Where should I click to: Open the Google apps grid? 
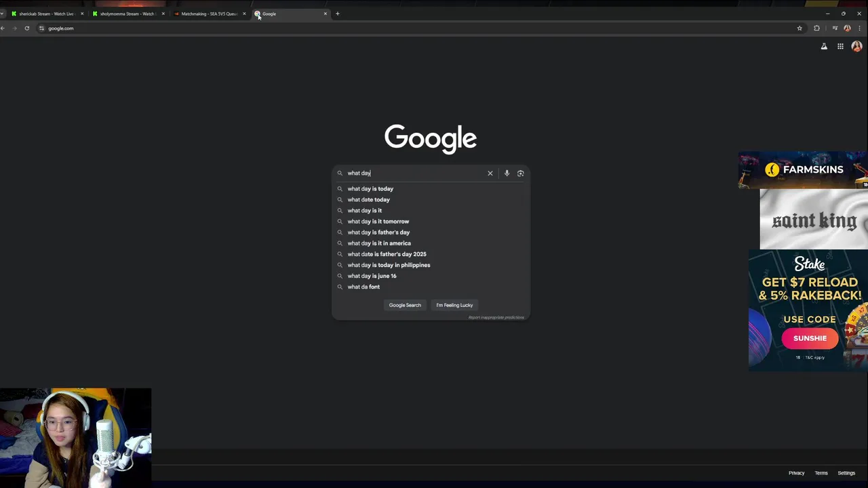click(840, 46)
